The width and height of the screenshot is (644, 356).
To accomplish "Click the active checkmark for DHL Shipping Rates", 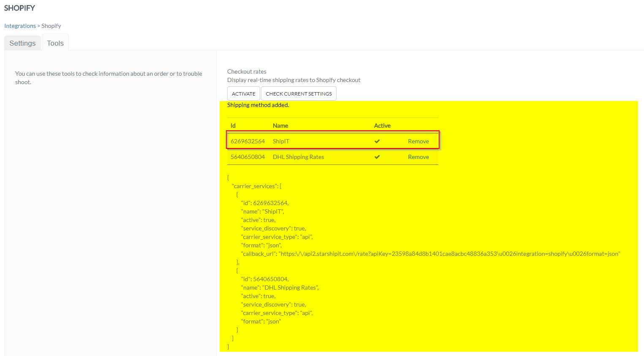I will point(377,157).
